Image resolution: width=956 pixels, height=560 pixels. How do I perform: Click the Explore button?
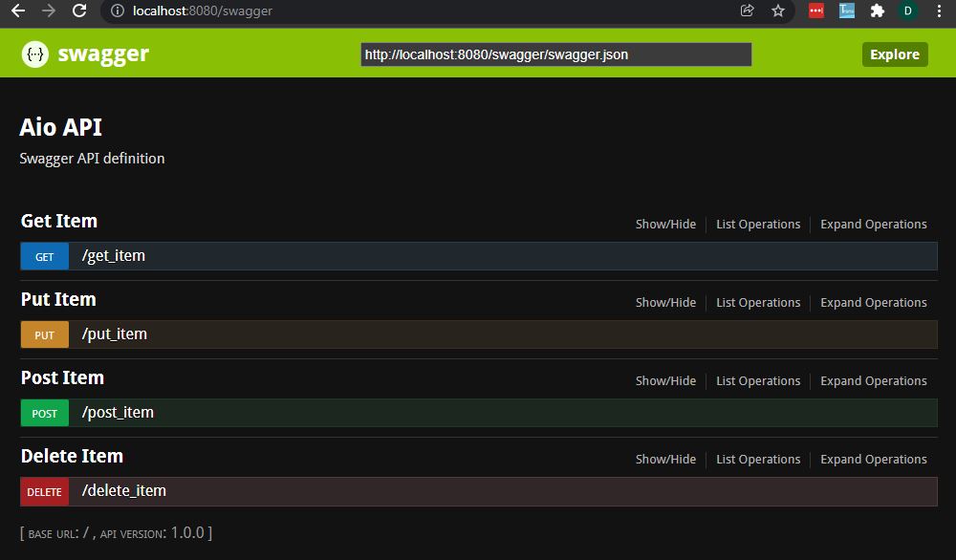coord(894,54)
